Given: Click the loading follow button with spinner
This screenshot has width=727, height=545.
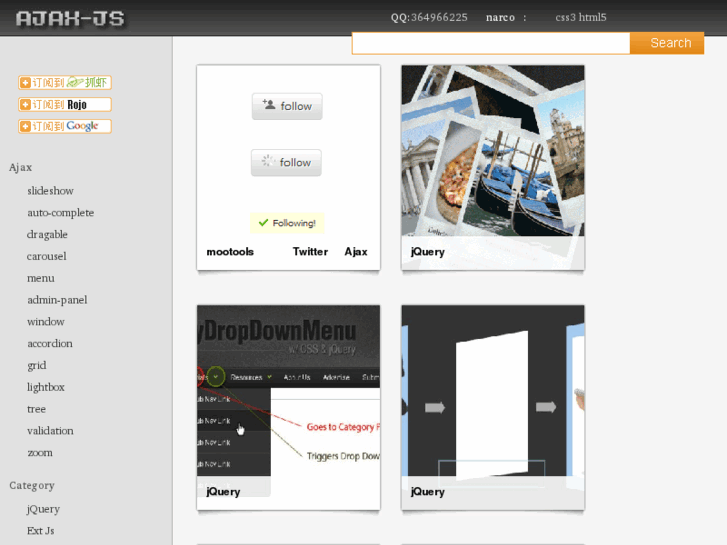Looking at the screenshot, I should [x=286, y=162].
